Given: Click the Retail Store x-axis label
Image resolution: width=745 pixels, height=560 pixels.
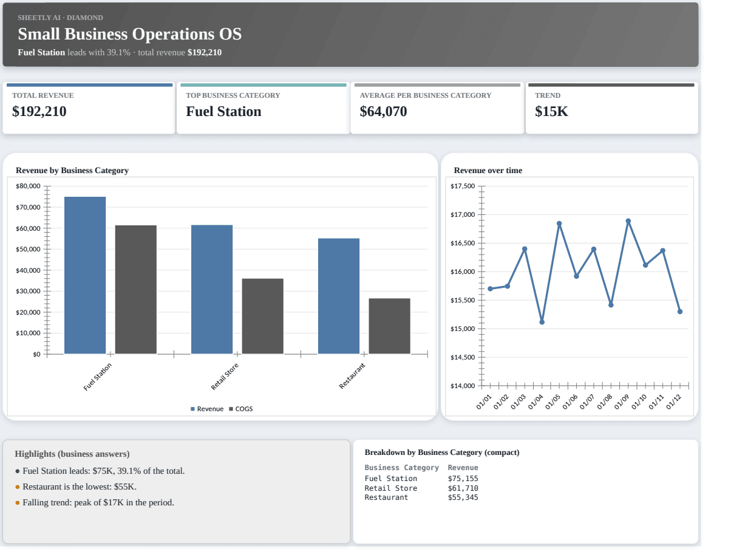Looking at the screenshot, I should tap(225, 377).
